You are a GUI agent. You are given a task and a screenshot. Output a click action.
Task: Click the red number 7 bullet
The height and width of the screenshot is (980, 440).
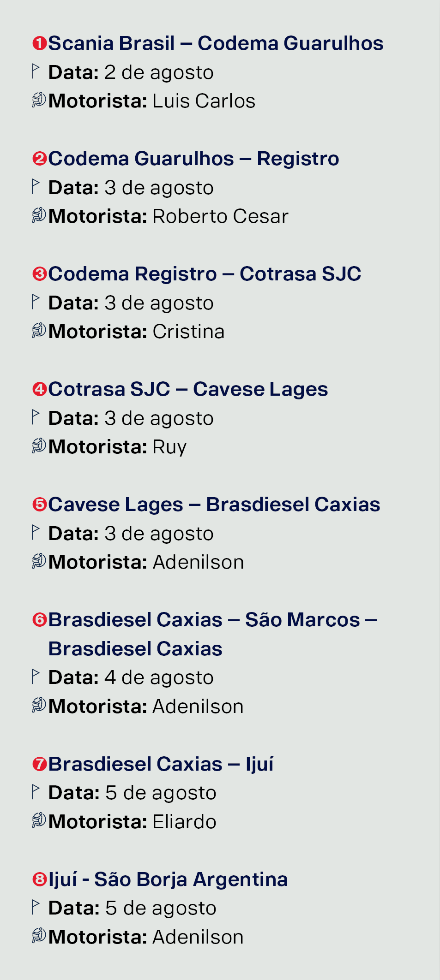(x=40, y=765)
